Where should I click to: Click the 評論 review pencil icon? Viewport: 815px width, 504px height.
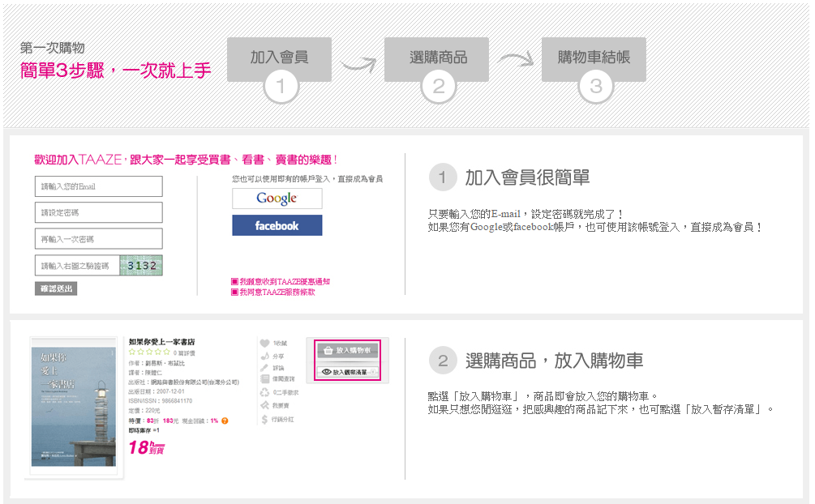coord(264,368)
